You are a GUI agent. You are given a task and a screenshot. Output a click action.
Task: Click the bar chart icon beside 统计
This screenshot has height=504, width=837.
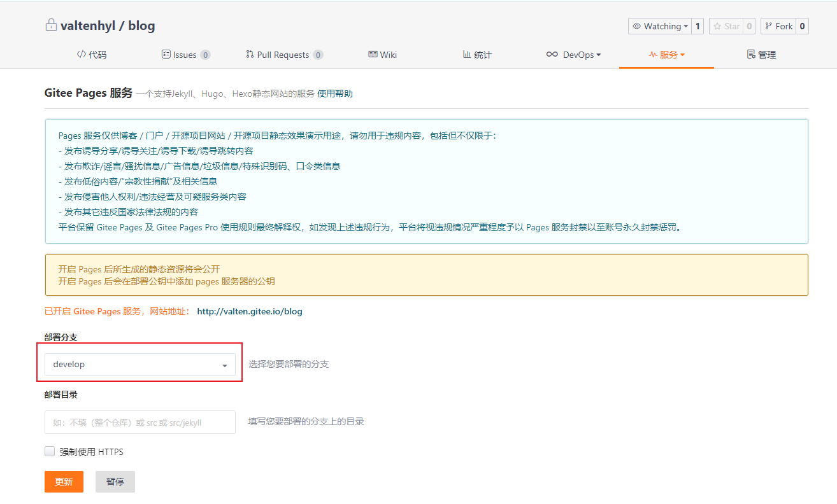(x=467, y=55)
